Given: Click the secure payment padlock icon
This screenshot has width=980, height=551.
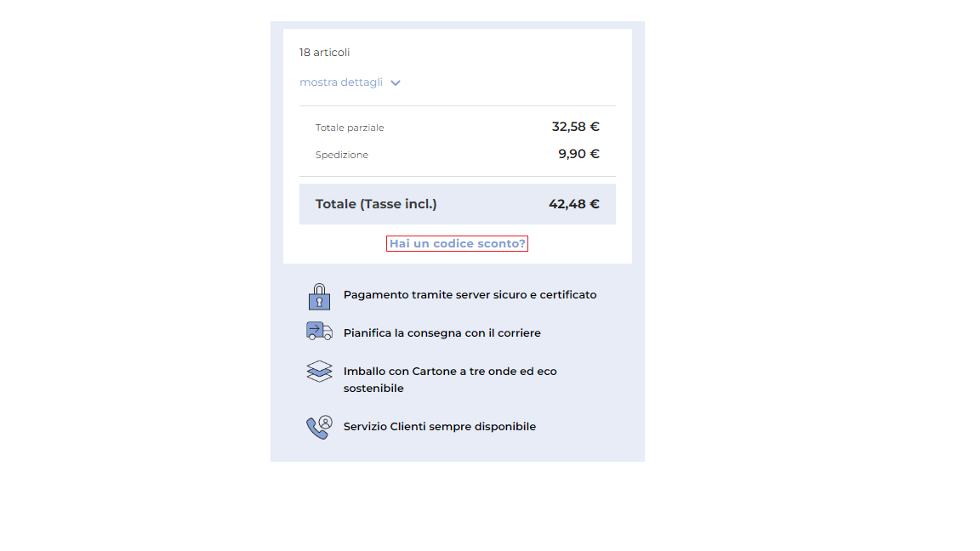Looking at the screenshot, I should (318, 296).
